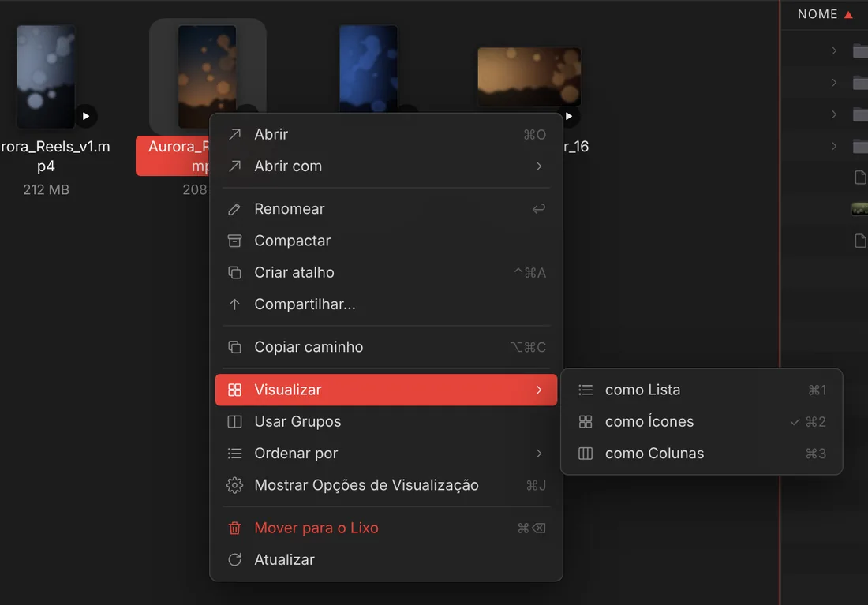Select the blue bokeh video thumbnail
This screenshot has height=605, width=868.
pos(369,69)
